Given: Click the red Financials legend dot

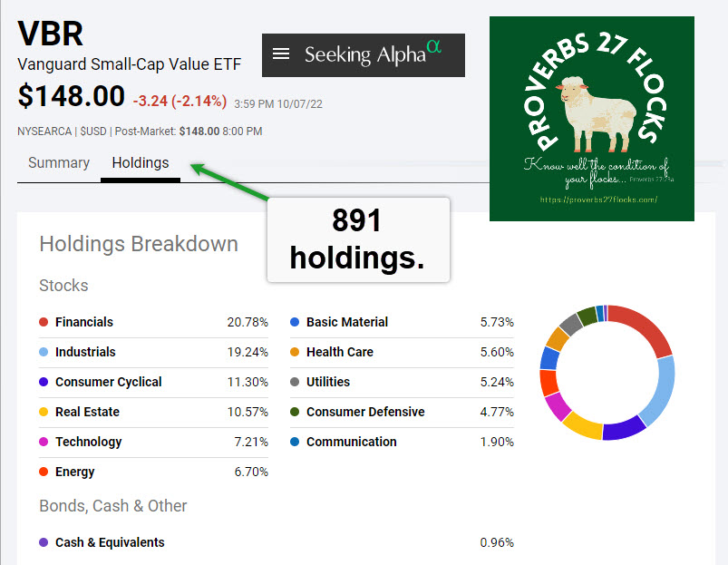Looking at the screenshot, I should coord(44,322).
